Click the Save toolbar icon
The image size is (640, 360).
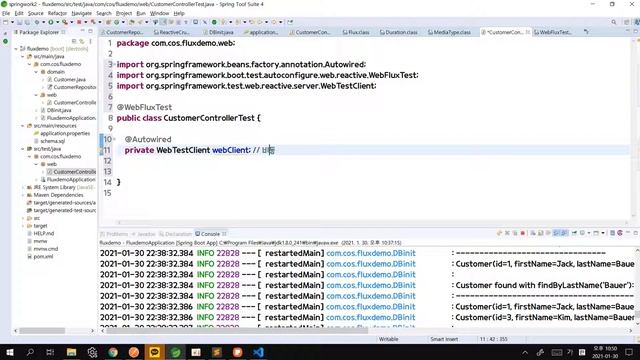pyautogui.click(x=19, y=22)
